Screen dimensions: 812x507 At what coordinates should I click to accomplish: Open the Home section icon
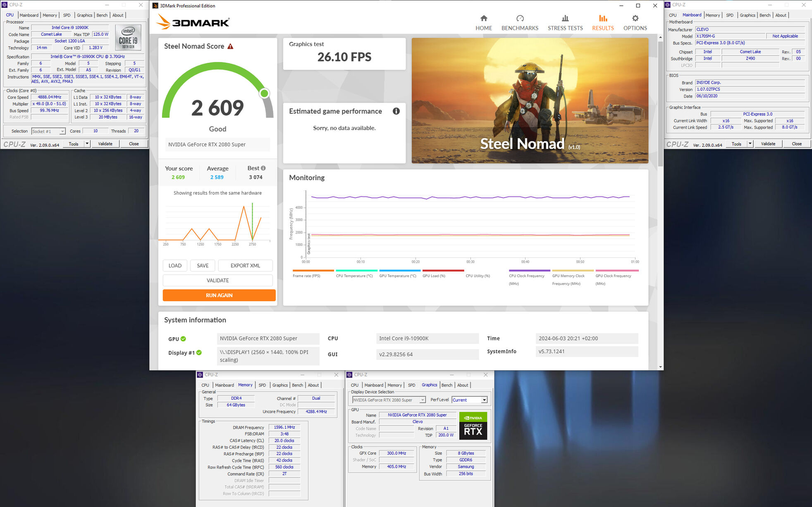(x=483, y=19)
